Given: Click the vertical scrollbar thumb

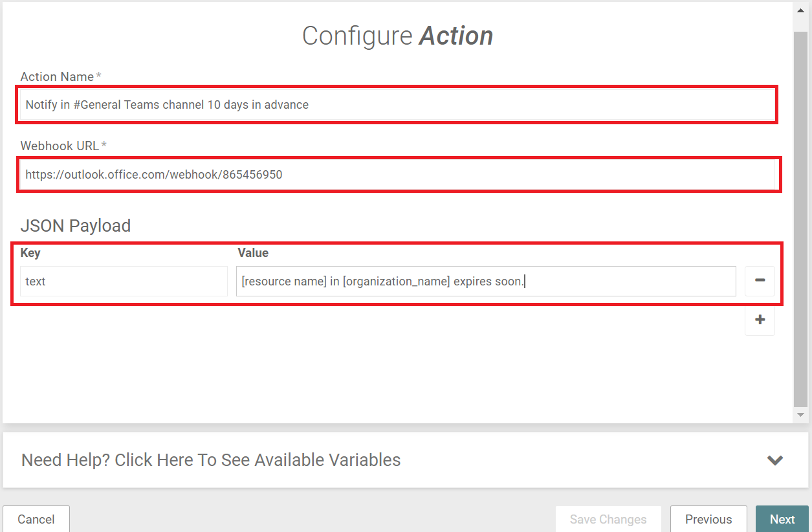Looking at the screenshot, I should tap(801, 217).
